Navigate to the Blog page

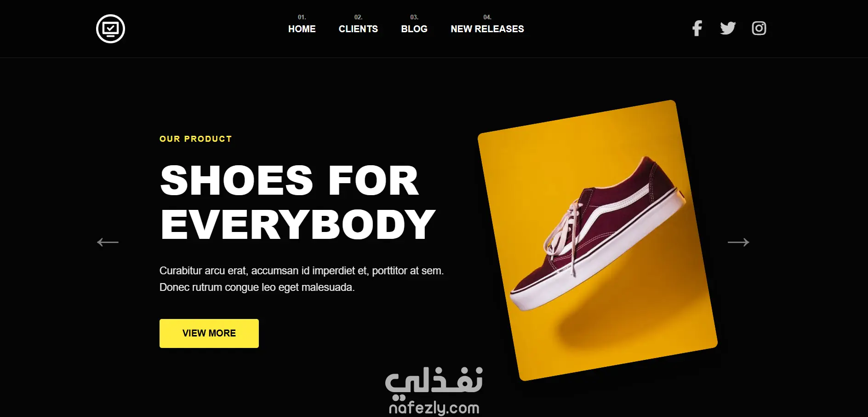pyautogui.click(x=414, y=29)
